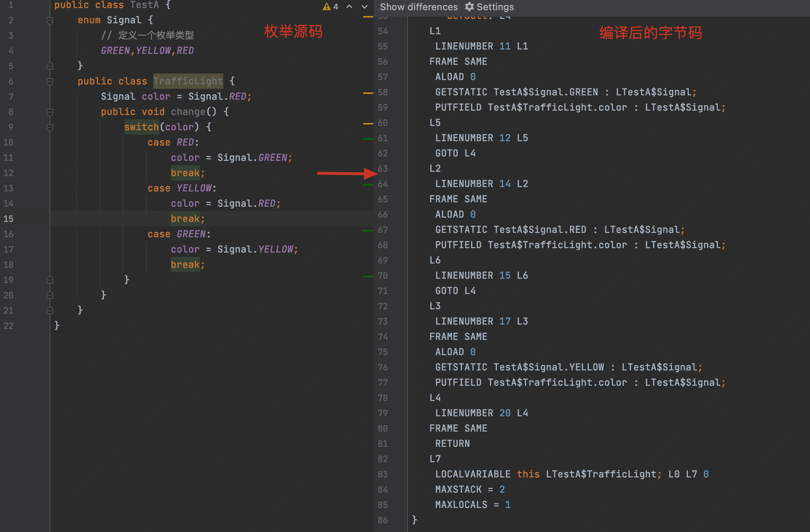
Task: Click the warning triangle inspection icon
Action: coord(326,7)
